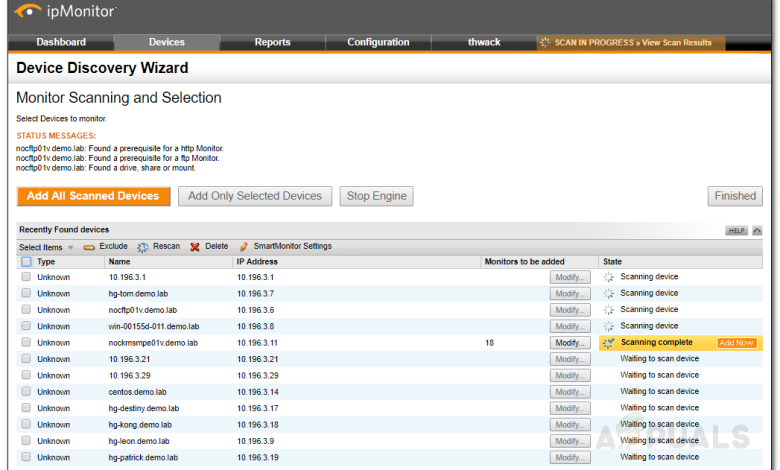
Task: Select the hg-destiny.demo.lab name cell
Action: click(144, 408)
